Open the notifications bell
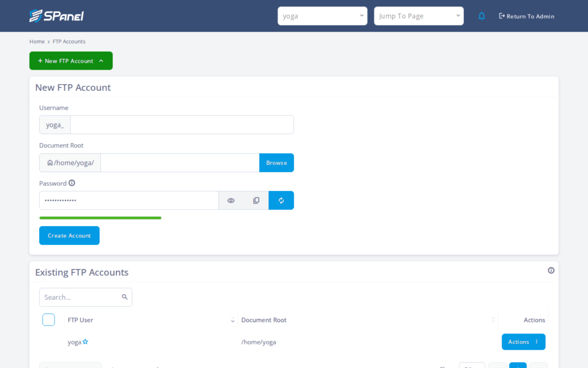588x368 pixels. pos(482,16)
